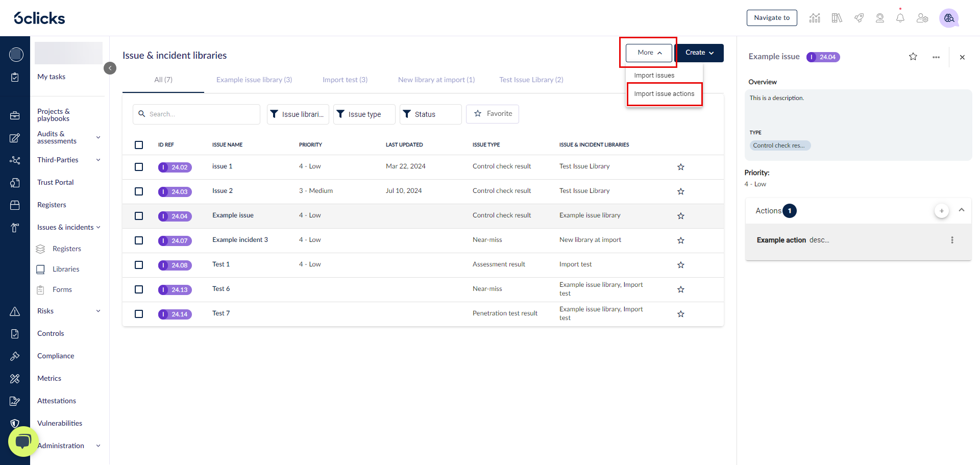The width and height of the screenshot is (980, 465).
Task: Switch to Test Issue Library tab
Action: 531,80
